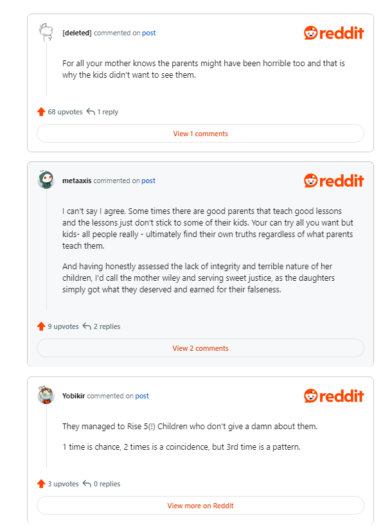Open the post link beside metaaxis
Image resolution: width=392 pixels, height=532 pixels.
(x=148, y=181)
